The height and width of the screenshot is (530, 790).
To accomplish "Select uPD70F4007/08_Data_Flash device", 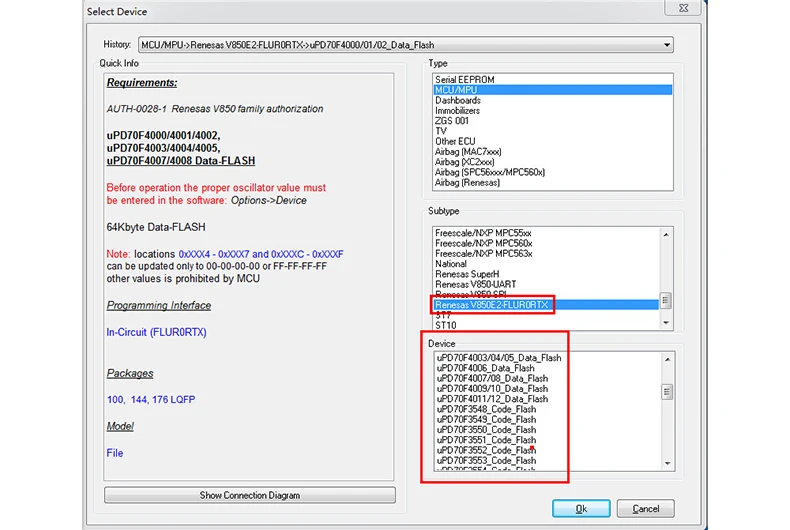I will click(x=548, y=378).
